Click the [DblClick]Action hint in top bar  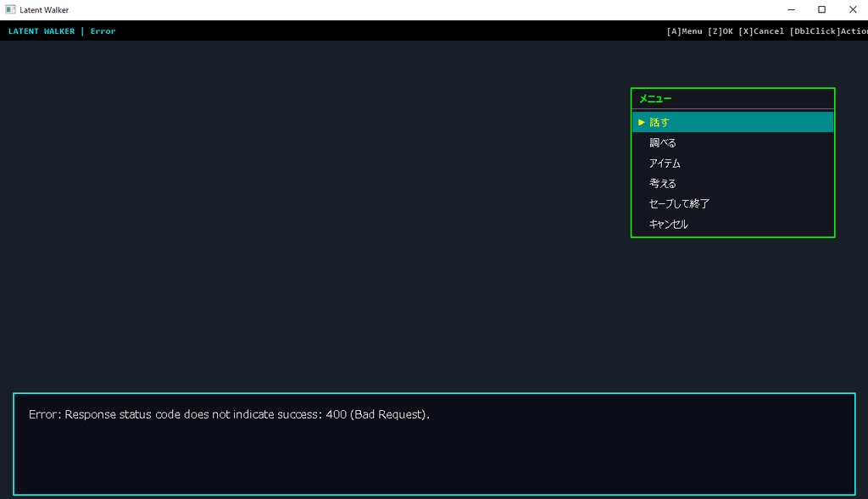(829, 31)
